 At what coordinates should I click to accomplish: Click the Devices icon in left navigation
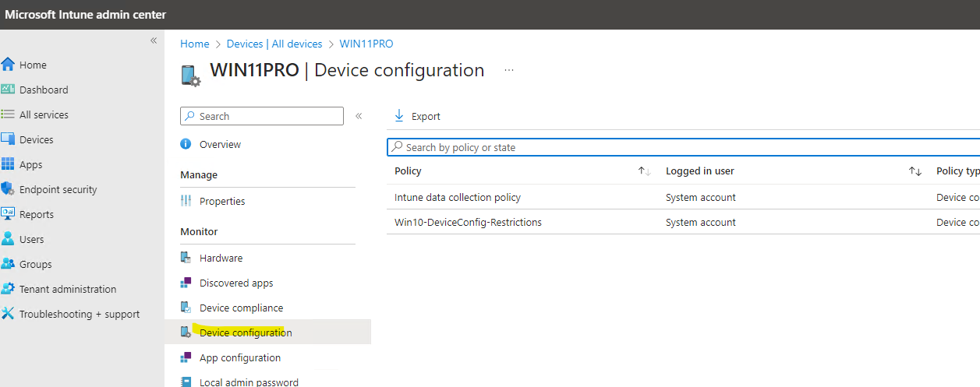8,139
